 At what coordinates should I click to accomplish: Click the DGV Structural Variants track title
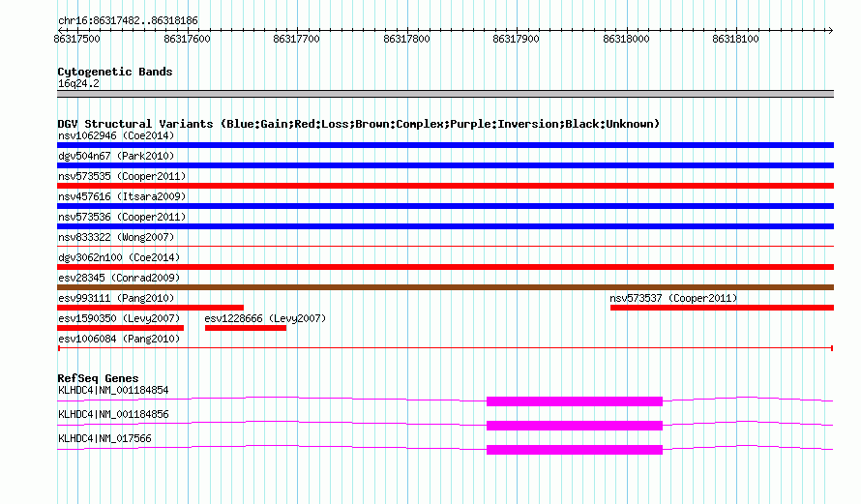click(359, 124)
